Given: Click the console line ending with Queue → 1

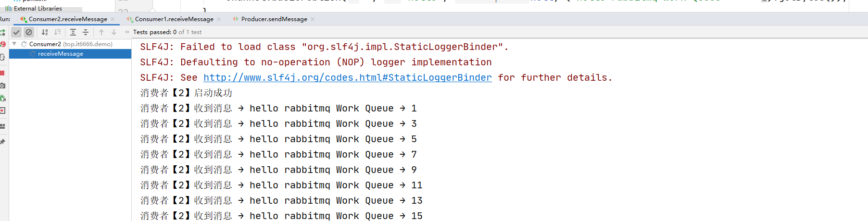Looking at the screenshot, I should pyautogui.click(x=278, y=109).
